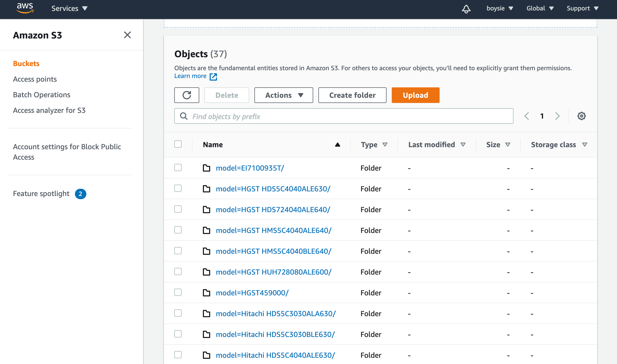Sort by Size column
This screenshot has height=364, width=617.
click(x=498, y=145)
